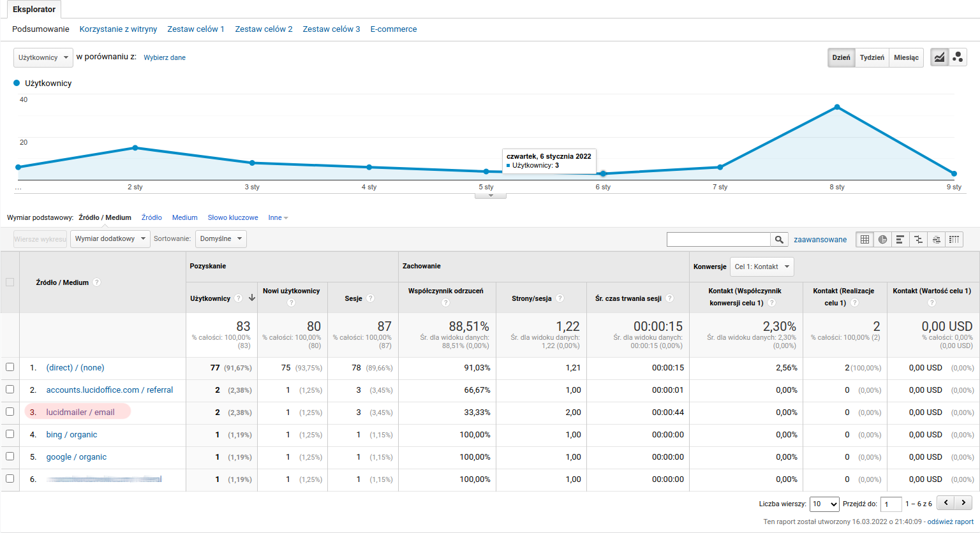
Task: Open help icon for Nowi użytkownicy
Action: coord(291,303)
